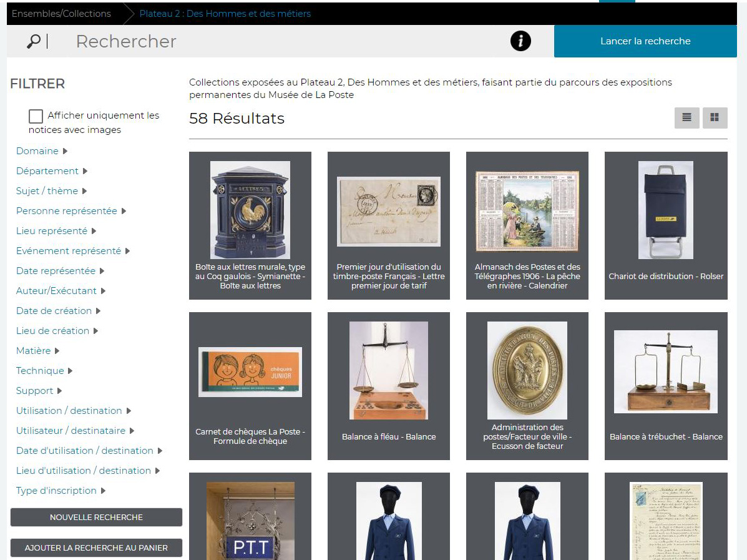Switch to grid view of results
Screen dimensions: 747x560
click(715, 117)
